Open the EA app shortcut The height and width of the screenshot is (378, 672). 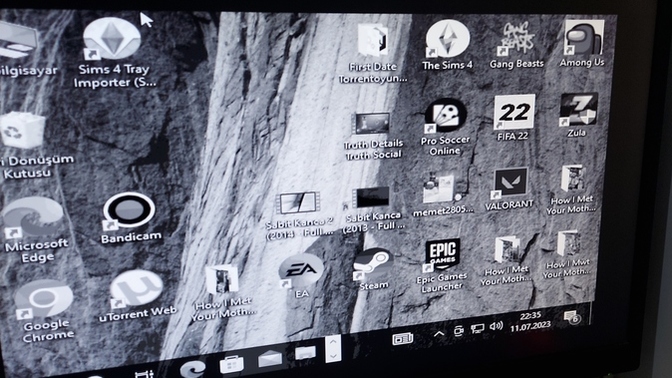301,276
